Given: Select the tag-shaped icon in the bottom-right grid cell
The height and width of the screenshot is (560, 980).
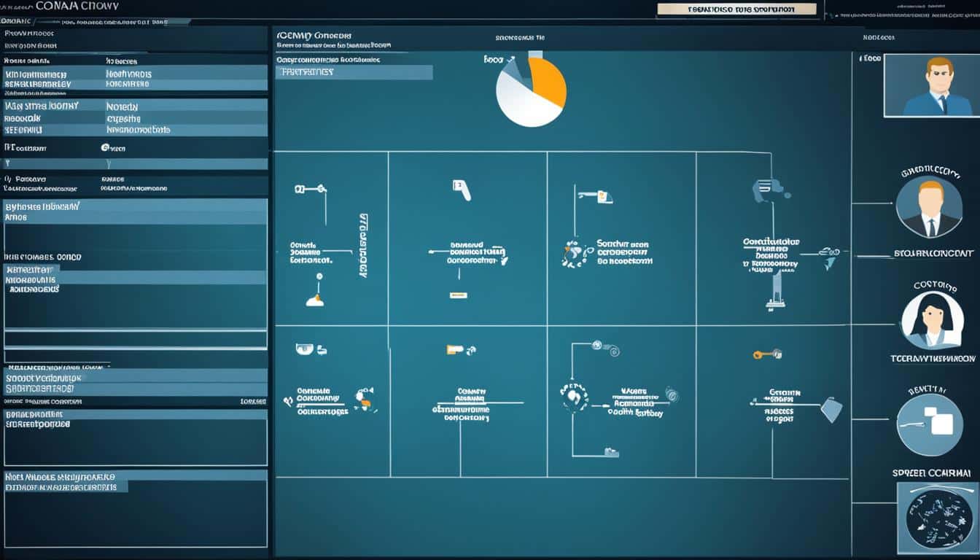Looking at the screenshot, I should [x=831, y=409].
